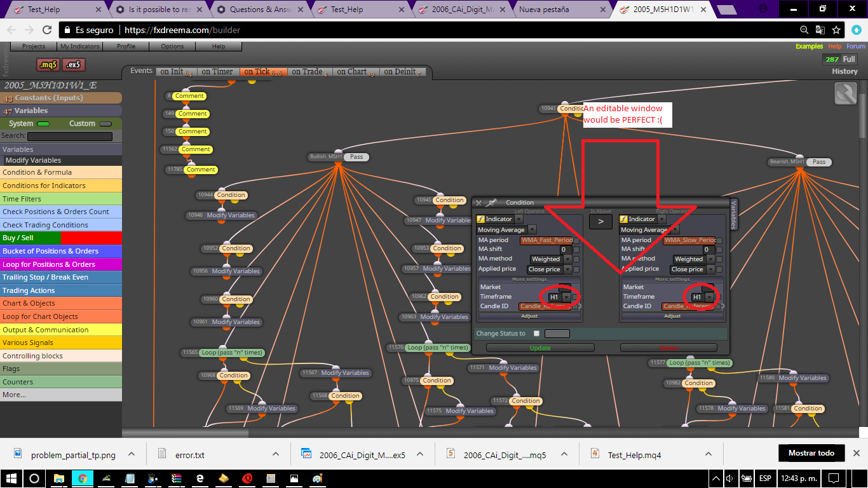Toggle left operand MA shift checkbox
Screen dimensions: 868x488
tap(576, 250)
